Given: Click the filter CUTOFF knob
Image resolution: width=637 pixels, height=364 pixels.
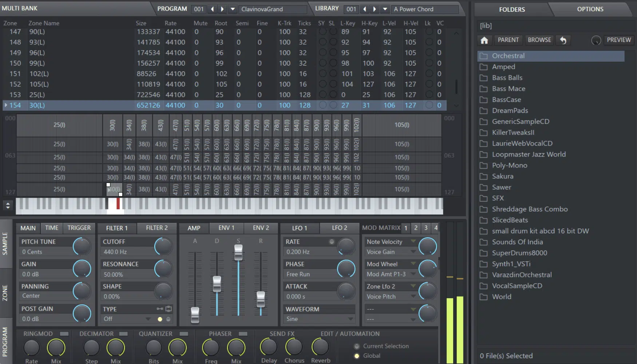Looking at the screenshot, I should click(163, 246).
